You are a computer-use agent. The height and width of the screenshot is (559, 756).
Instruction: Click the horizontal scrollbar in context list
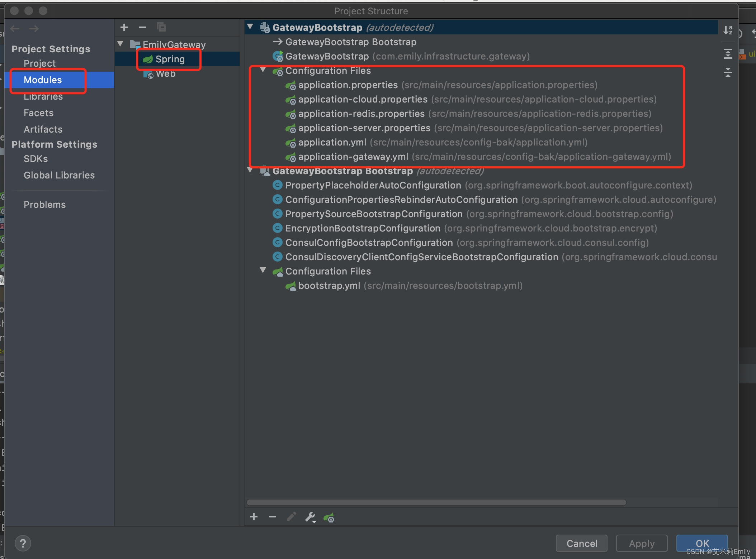pyautogui.click(x=436, y=502)
